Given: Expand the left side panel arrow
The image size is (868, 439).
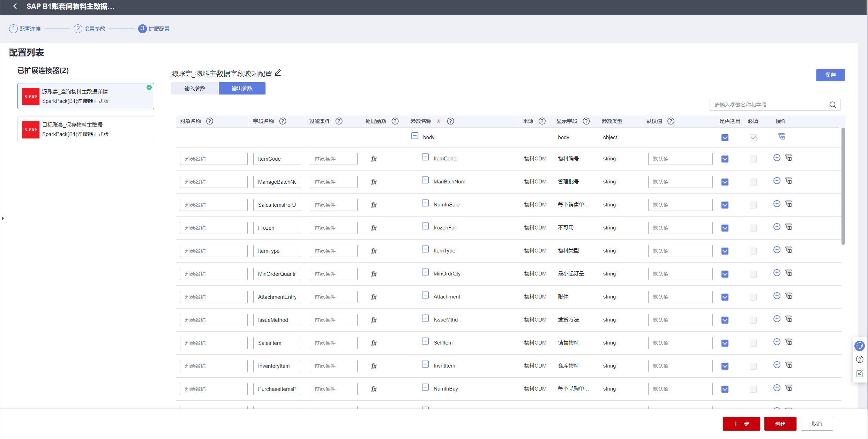Looking at the screenshot, I should [x=3, y=218].
